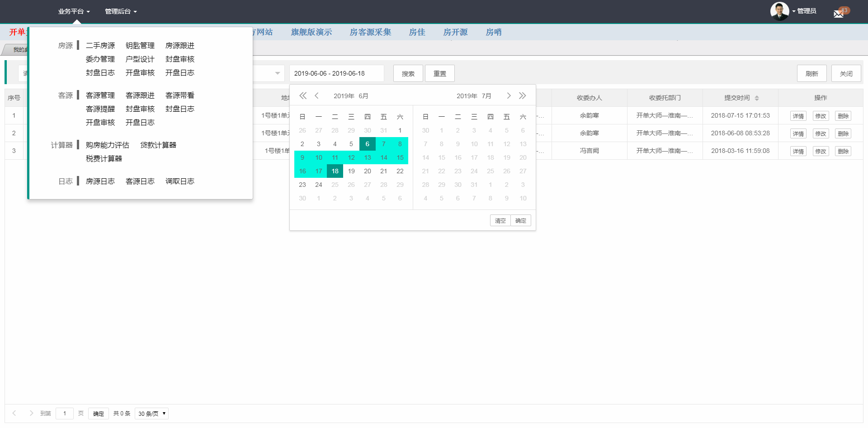Open 二手房源 from the menu

[x=100, y=46]
